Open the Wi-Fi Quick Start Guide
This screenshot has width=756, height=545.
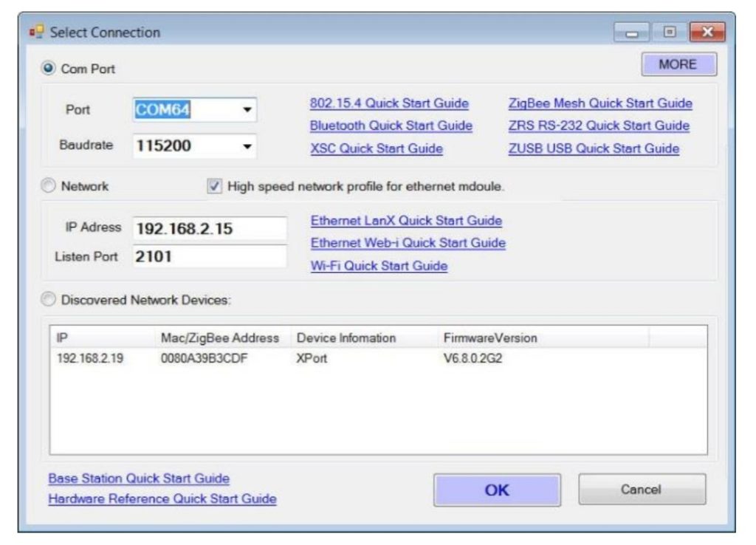point(380,265)
